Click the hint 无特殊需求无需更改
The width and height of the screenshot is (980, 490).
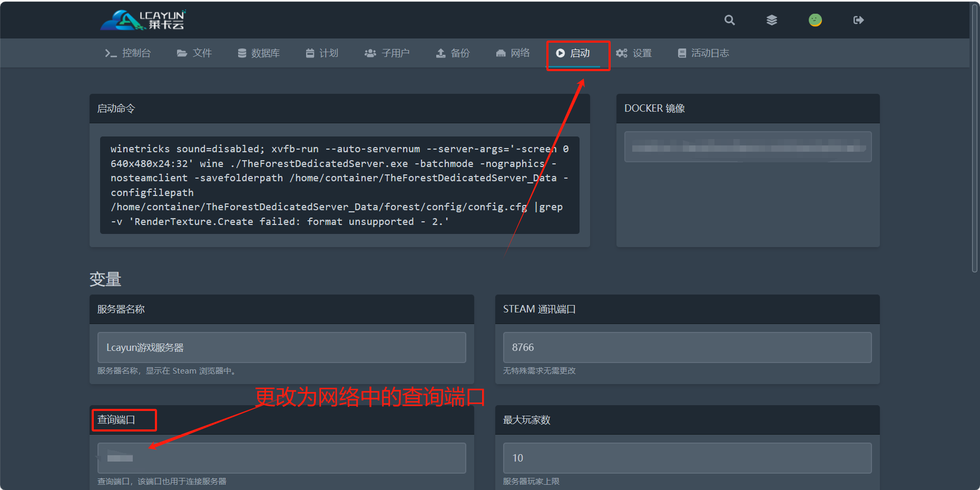539,371
